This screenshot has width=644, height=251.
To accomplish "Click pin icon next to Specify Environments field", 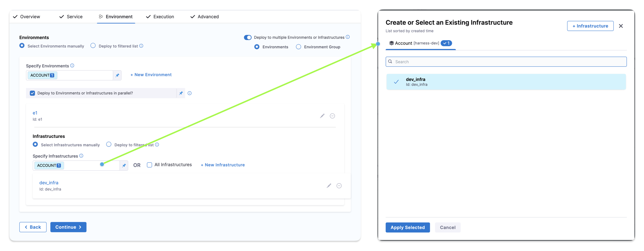I will (117, 75).
